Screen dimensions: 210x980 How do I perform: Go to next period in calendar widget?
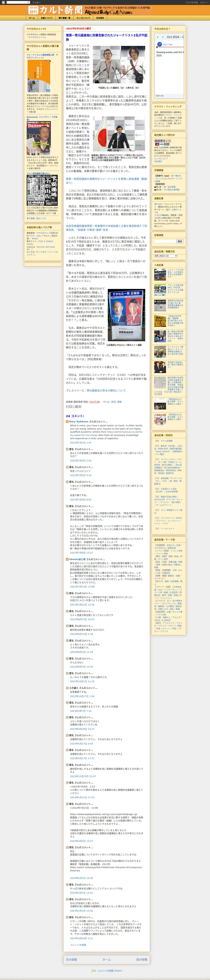point(163,37)
